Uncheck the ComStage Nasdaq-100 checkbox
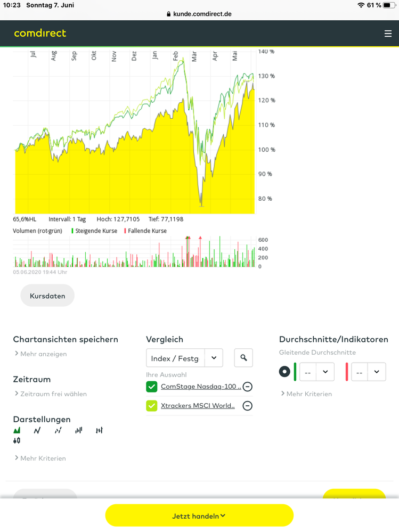This screenshot has width=399, height=532. [152, 387]
